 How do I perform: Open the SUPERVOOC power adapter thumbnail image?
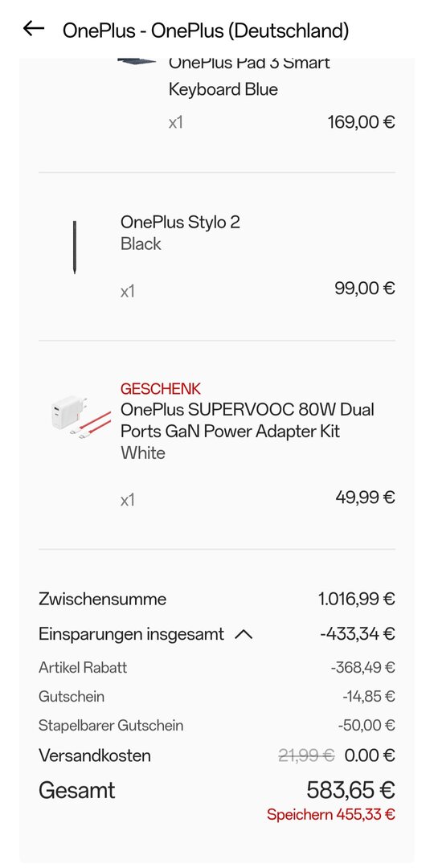click(74, 416)
